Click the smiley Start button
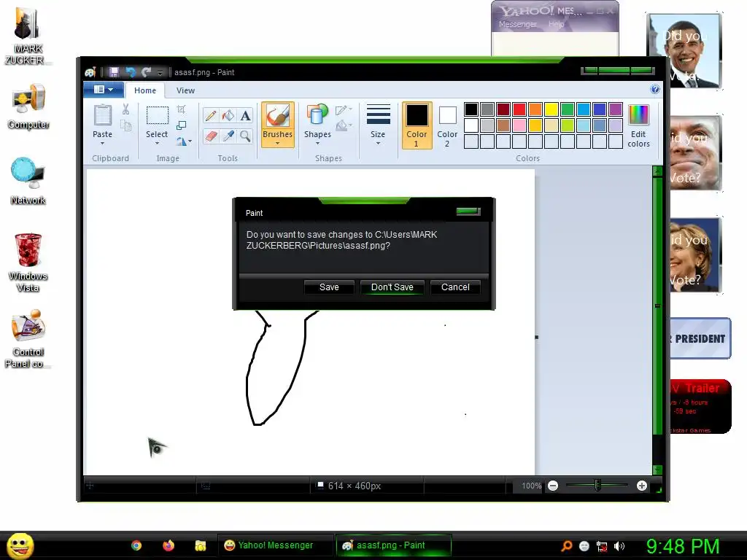Screen dimensions: 747x560 point(20,545)
